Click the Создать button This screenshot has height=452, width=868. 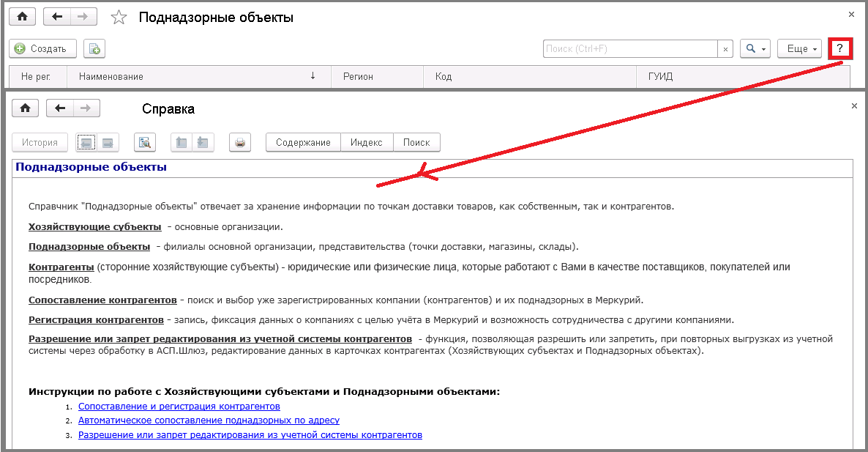(42, 49)
